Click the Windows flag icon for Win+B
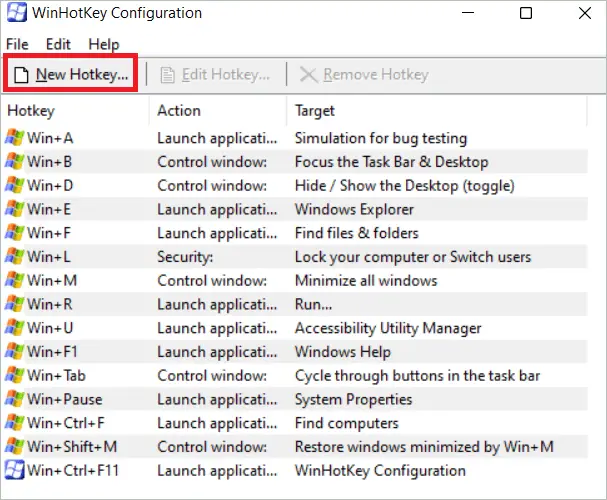 pyautogui.click(x=14, y=161)
